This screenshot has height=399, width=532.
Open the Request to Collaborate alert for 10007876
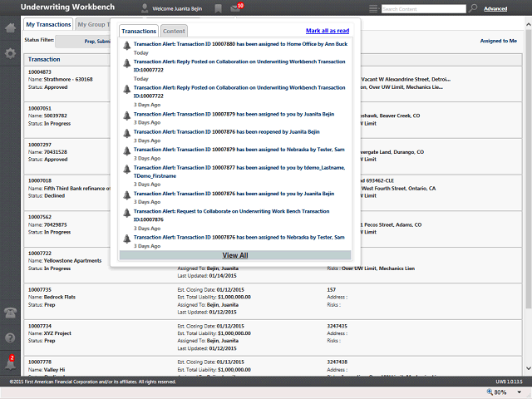231,215
